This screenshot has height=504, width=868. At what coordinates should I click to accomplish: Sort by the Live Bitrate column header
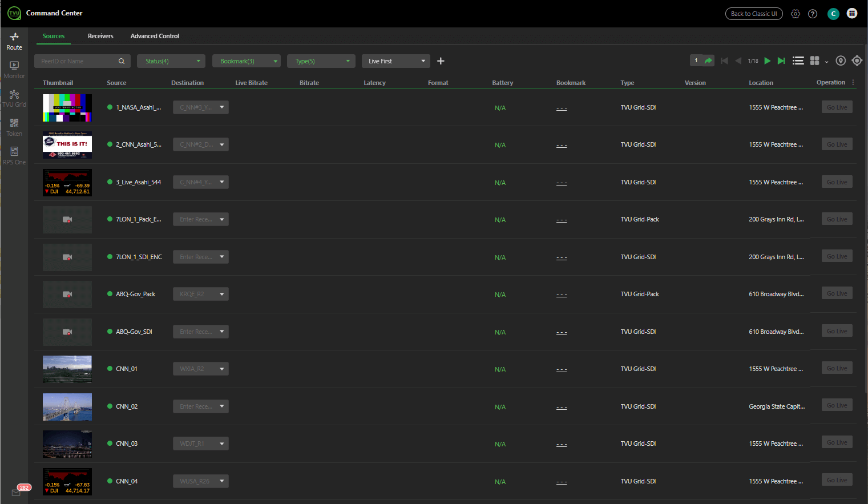coord(251,83)
